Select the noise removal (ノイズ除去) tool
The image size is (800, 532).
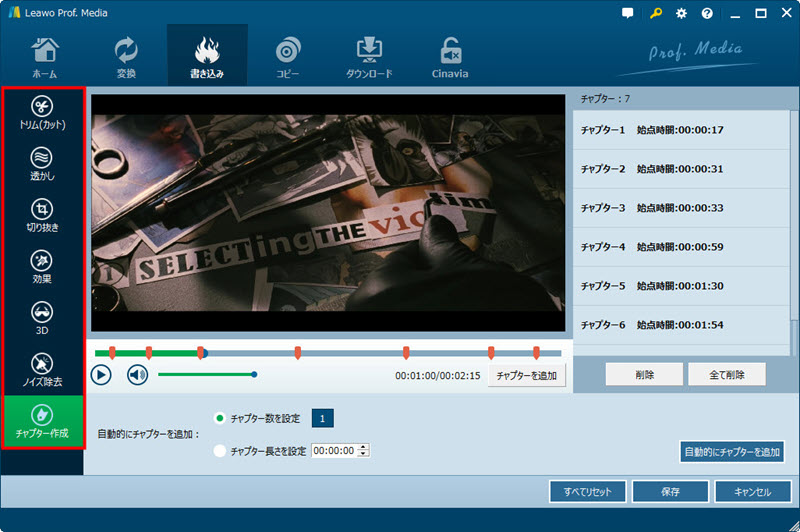tap(42, 370)
